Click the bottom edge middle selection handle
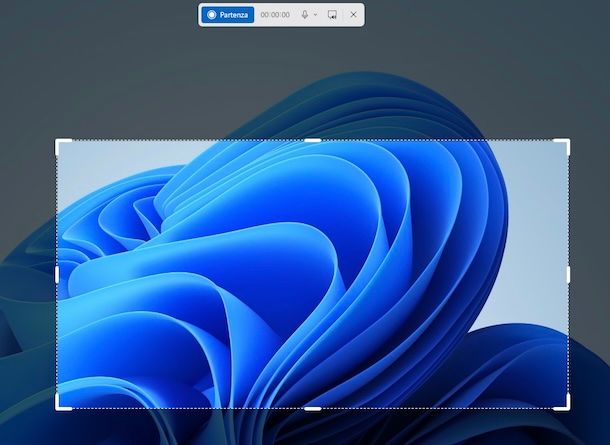This screenshot has height=445, width=610. (x=312, y=408)
